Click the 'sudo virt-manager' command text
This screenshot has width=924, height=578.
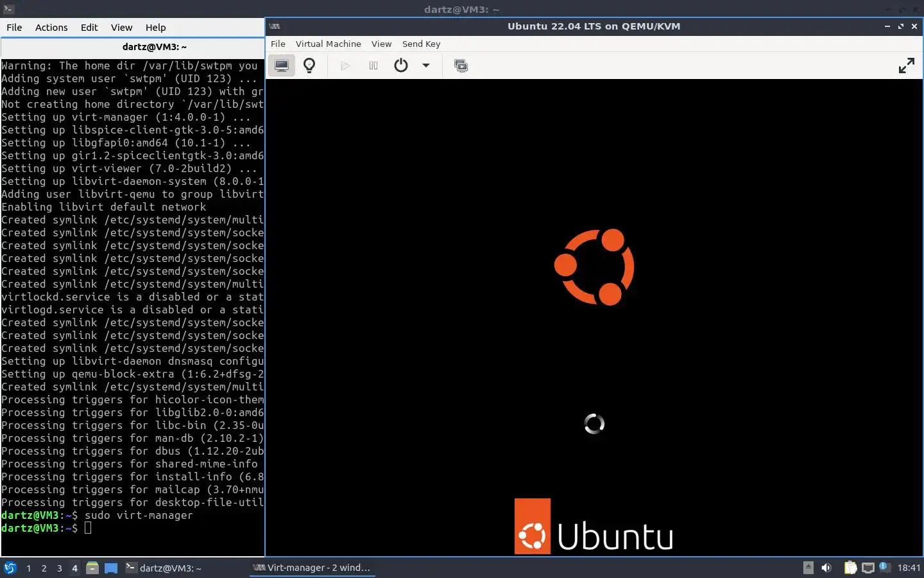click(x=139, y=515)
